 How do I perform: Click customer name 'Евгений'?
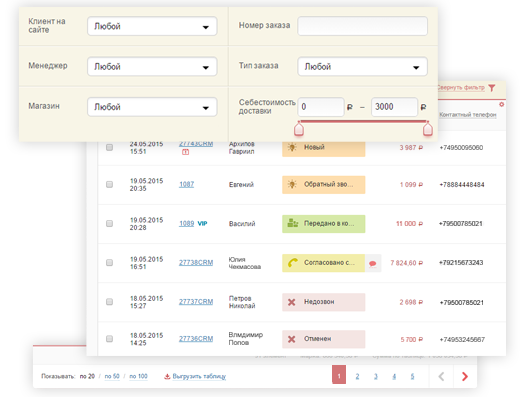click(x=241, y=184)
